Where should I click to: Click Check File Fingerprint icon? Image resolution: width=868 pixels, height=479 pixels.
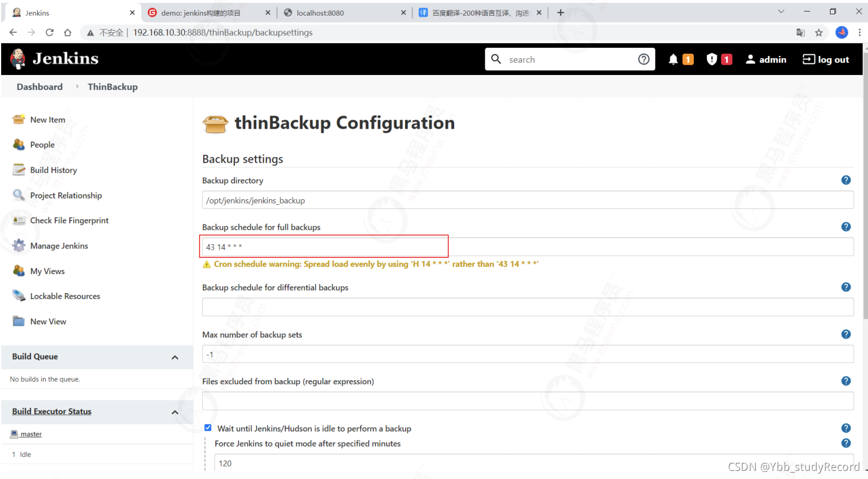point(19,220)
